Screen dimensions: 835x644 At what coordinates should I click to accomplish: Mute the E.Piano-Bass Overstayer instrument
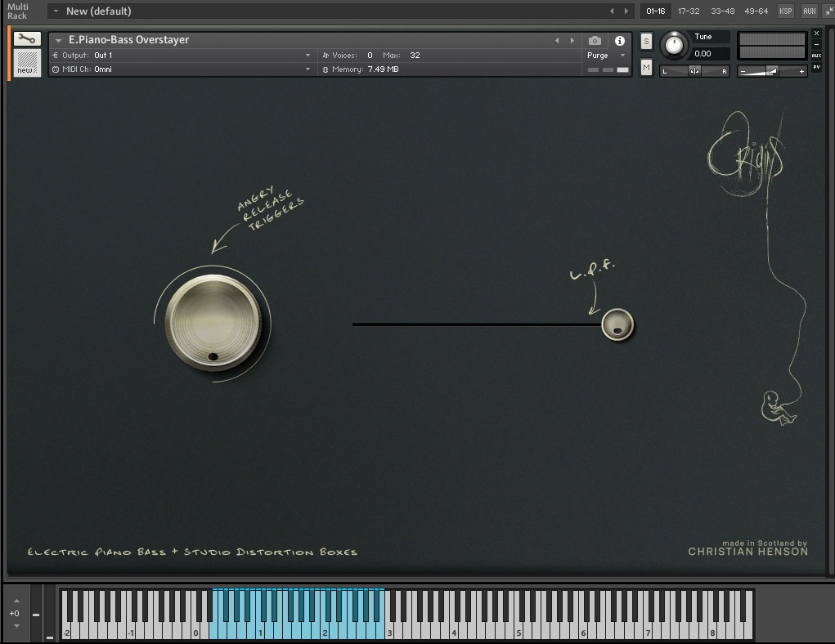coord(646,67)
